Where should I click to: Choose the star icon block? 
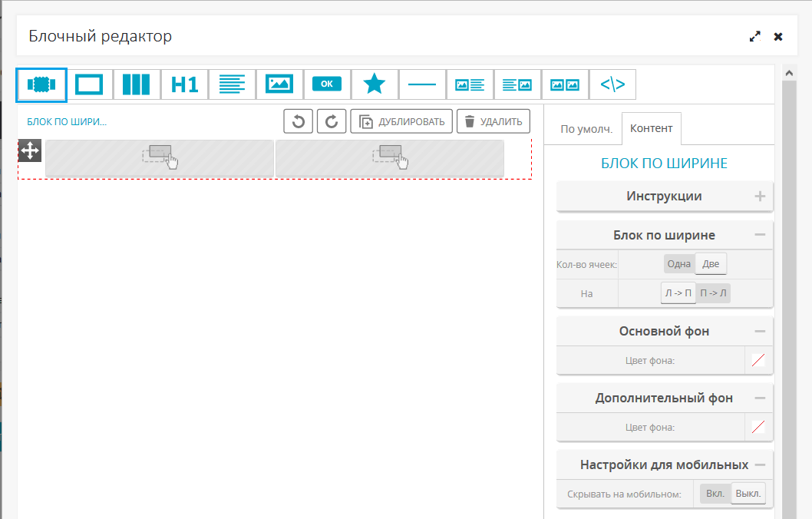click(x=375, y=84)
